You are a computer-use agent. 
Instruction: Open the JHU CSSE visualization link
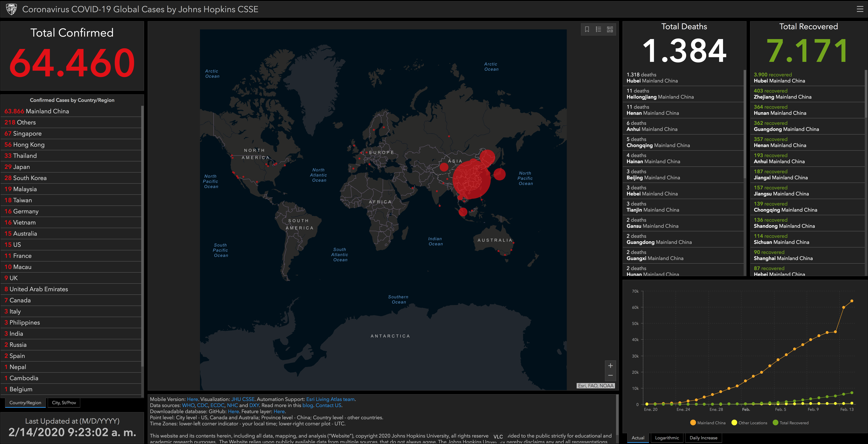[243, 399]
